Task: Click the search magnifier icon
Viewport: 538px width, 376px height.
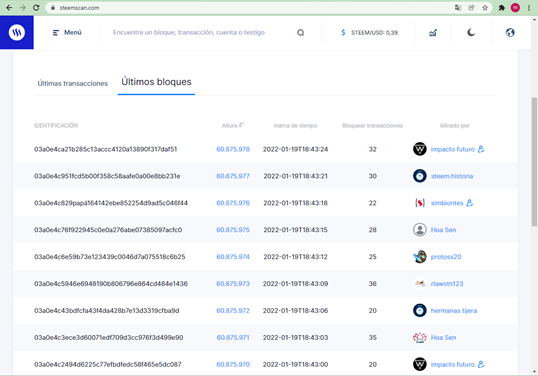Action: [x=301, y=33]
